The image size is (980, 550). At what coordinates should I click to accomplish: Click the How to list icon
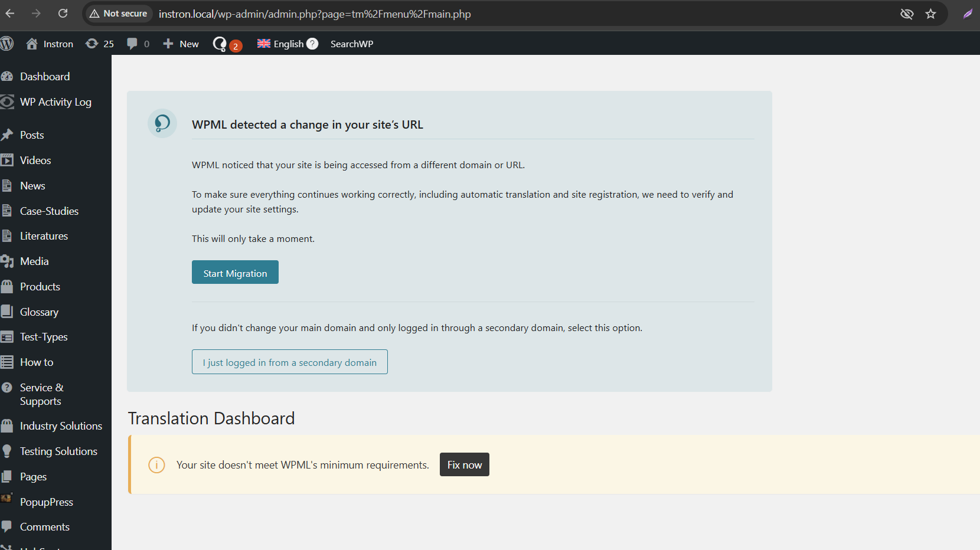tap(7, 362)
